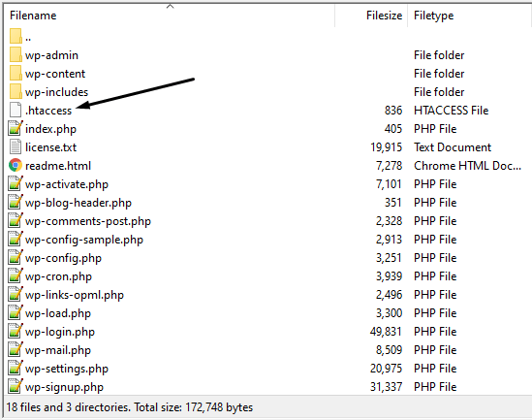This screenshot has height=420, width=532.
Task: Click the 7,278 filesize of readme.html
Action: pyautogui.click(x=389, y=166)
